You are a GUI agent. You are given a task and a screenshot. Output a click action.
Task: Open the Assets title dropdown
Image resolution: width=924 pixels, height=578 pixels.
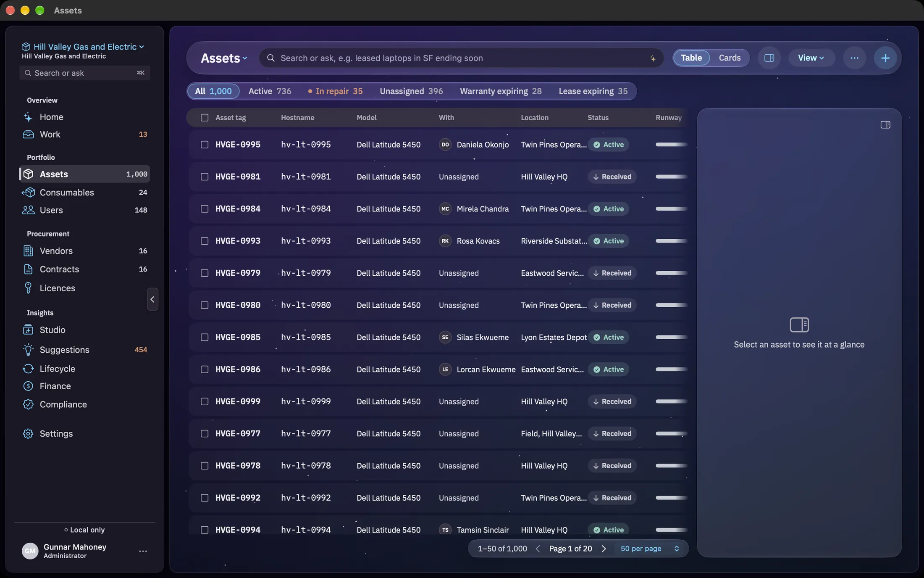point(224,58)
